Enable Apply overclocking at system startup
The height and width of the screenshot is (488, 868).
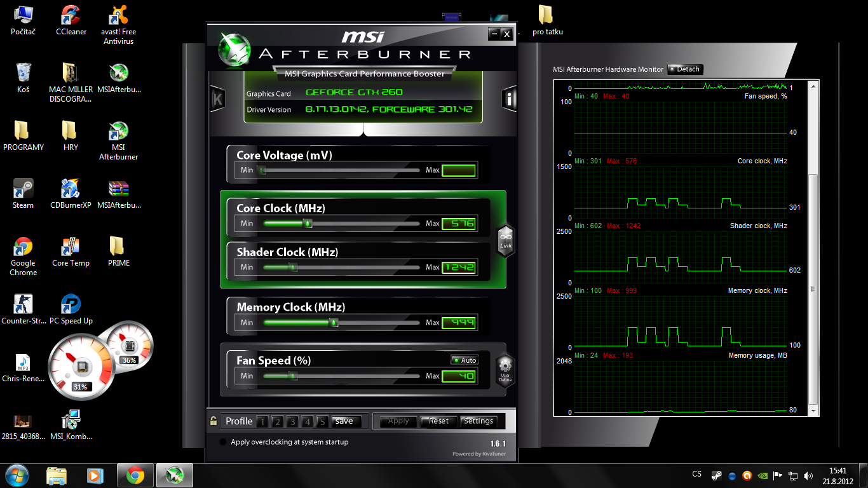[x=223, y=442]
